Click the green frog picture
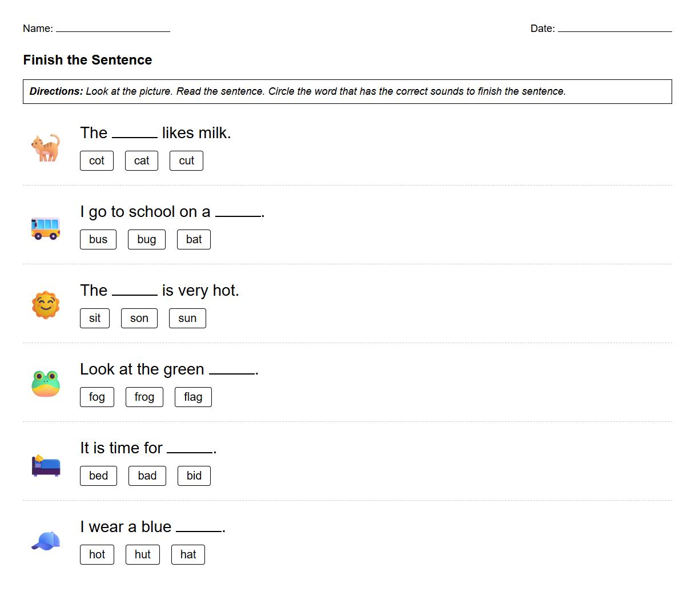 click(46, 384)
